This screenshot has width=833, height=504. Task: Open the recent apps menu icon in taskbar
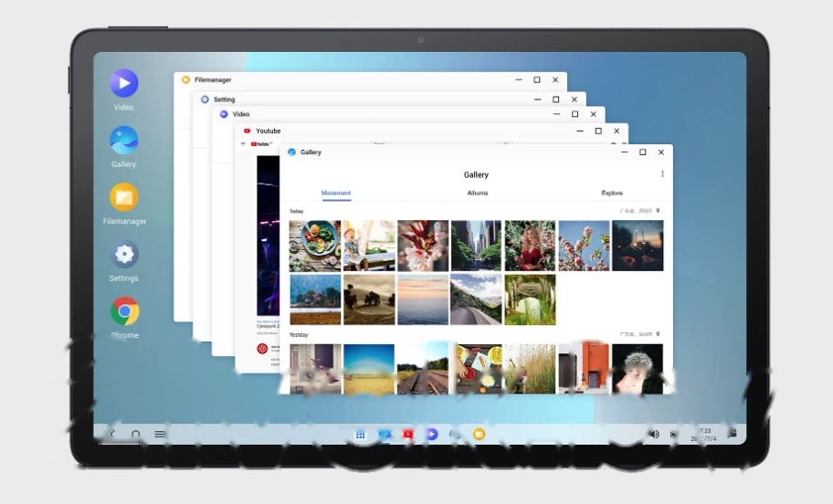160,435
